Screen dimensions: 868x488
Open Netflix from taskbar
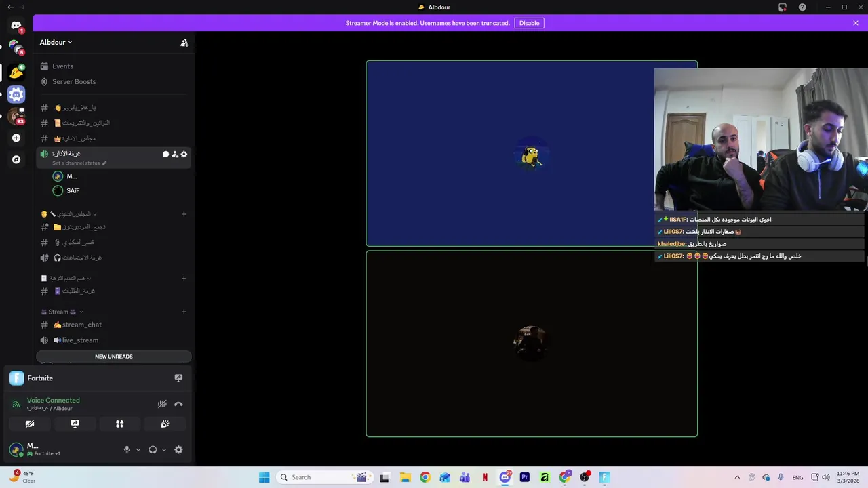click(485, 477)
